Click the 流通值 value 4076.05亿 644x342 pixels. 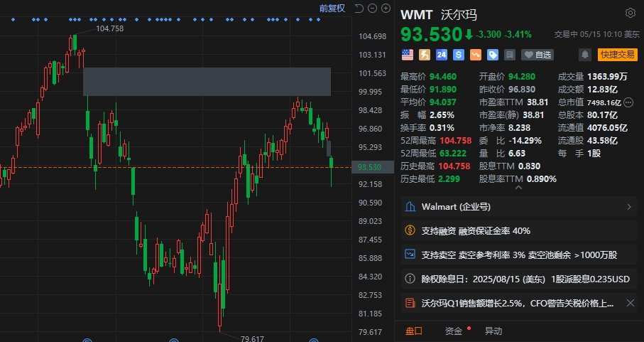coord(607,128)
